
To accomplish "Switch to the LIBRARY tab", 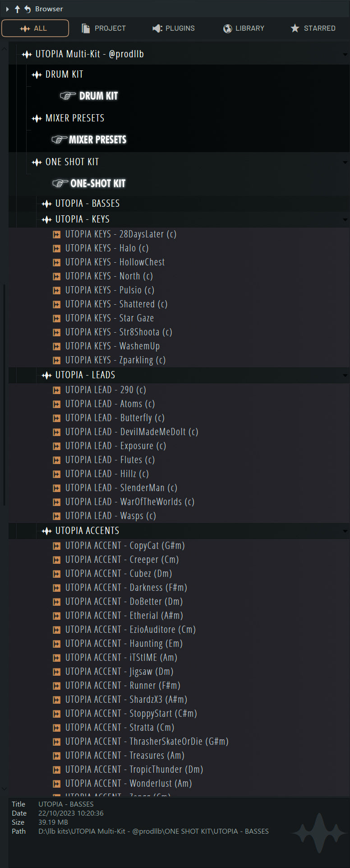I will tap(244, 28).
